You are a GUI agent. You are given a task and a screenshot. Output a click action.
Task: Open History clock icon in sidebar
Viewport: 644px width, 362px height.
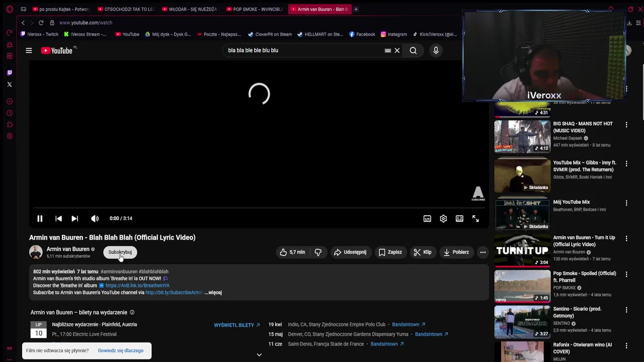tap(9, 113)
